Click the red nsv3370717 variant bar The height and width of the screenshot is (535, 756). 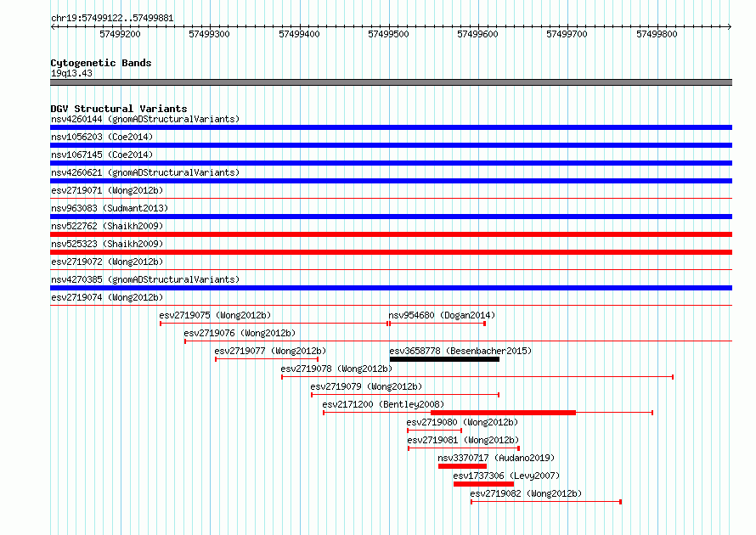point(462,466)
